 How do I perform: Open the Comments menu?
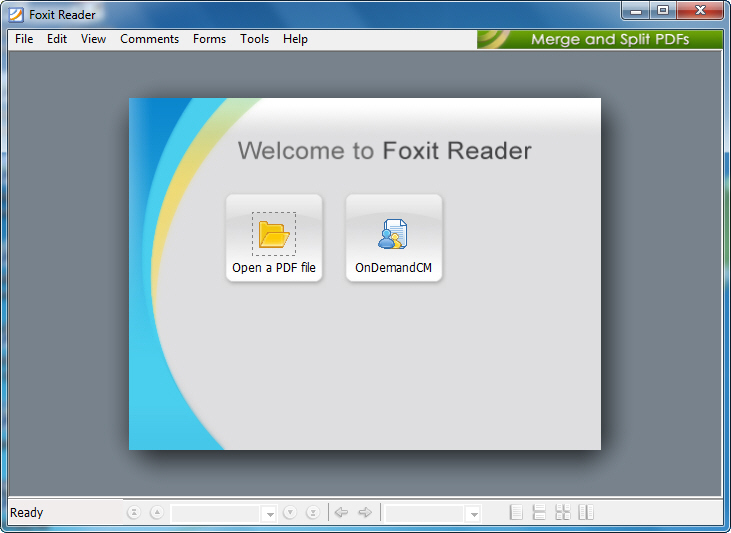click(149, 39)
